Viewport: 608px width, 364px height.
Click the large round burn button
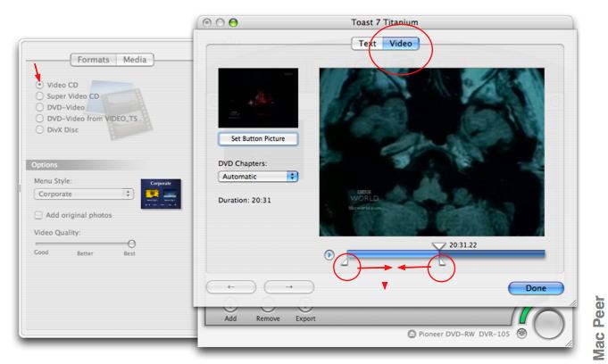pyautogui.click(x=549, y=324)
